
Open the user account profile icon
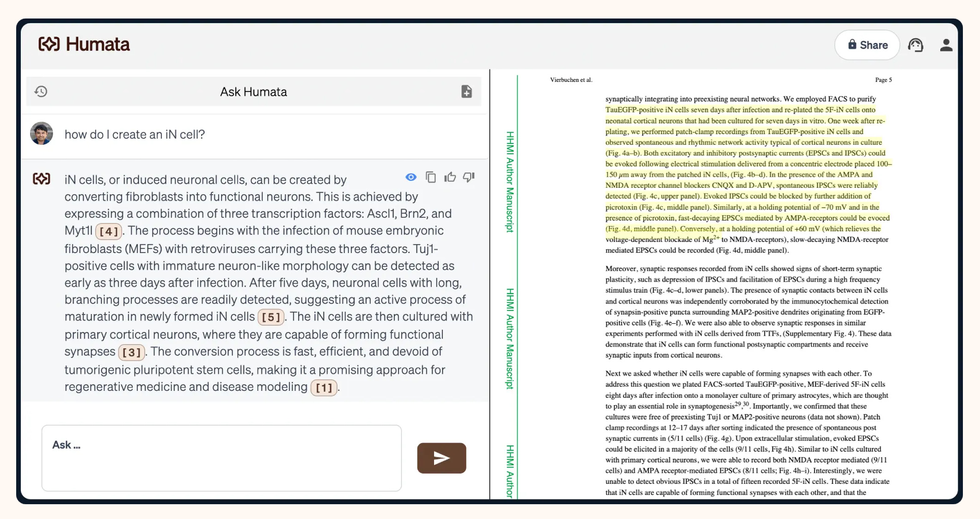coord(946,45)
